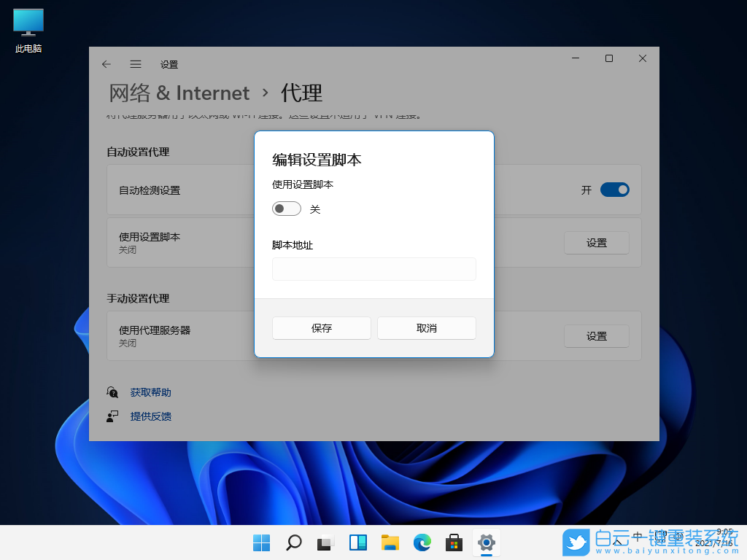Click the 保存 button to save script
The height and width of the screenshot is (560, 747).
pos(321,328)
